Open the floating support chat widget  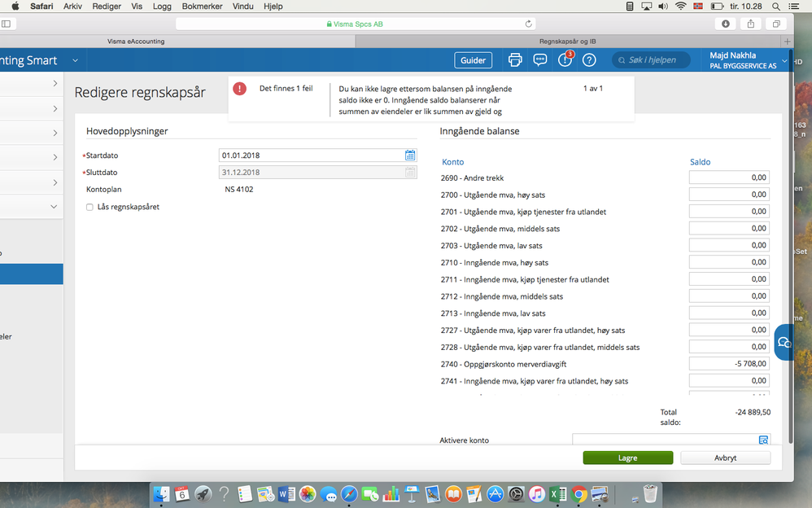point(784,342)
